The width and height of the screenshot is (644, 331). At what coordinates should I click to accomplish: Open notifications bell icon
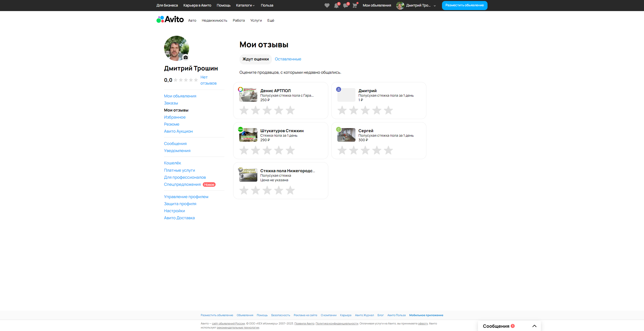point(336,6)
